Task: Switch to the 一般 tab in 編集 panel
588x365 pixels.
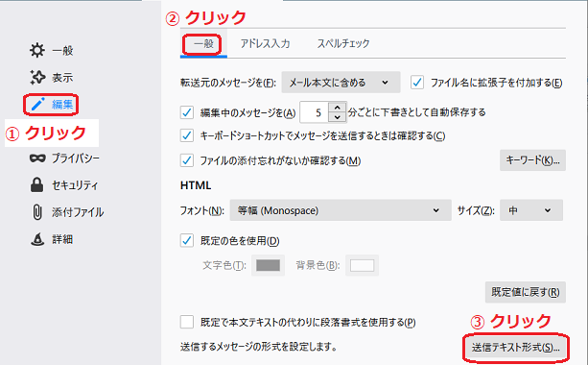Action: pos(203,44)
